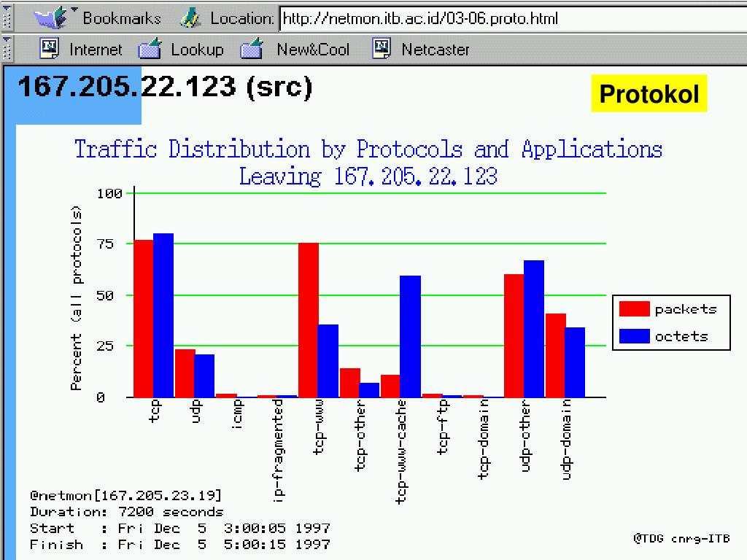The image size is (747, 560).
Task: Open the Internet personal toolbar link
Action: click(x=96, y=50)
